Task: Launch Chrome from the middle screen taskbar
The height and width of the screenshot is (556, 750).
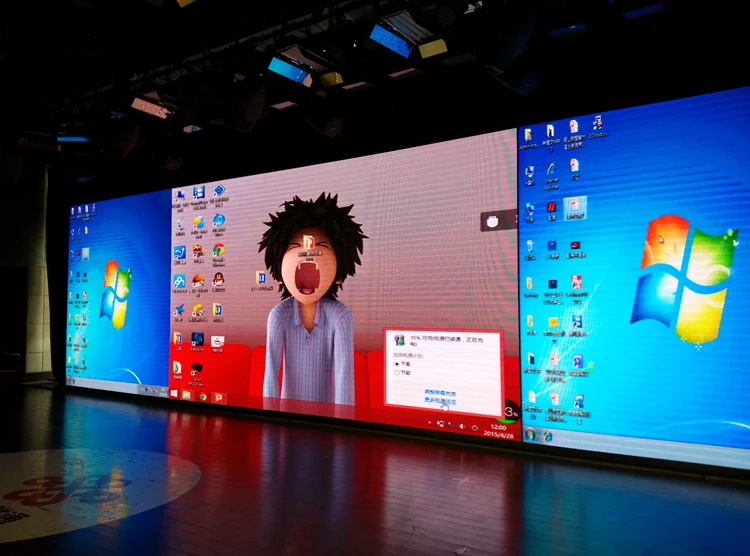Action: tap(203, 397)
